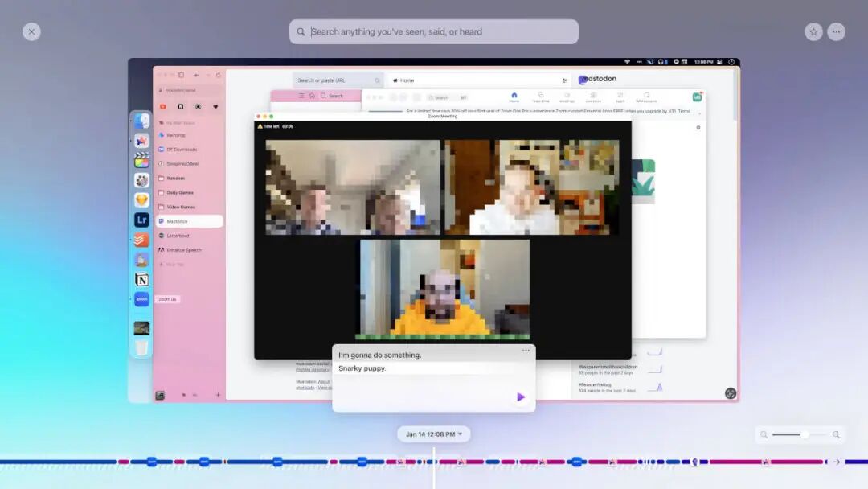Screen dimensions: 868x489
Task: Click the Notion icon in the dock
Action: (x=141, y=280)
